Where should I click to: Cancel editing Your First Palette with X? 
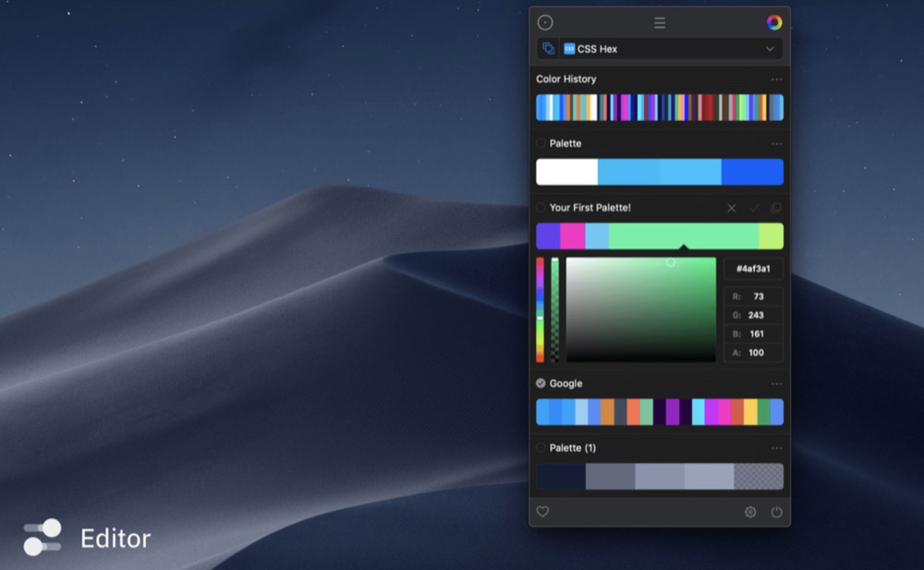(732, 208)
